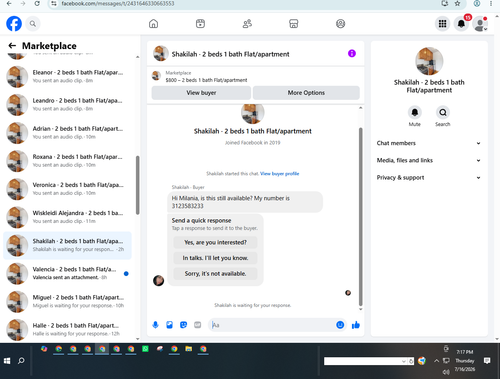
Task: Choose a sticker icon
Action: click(x=183, y=325)
